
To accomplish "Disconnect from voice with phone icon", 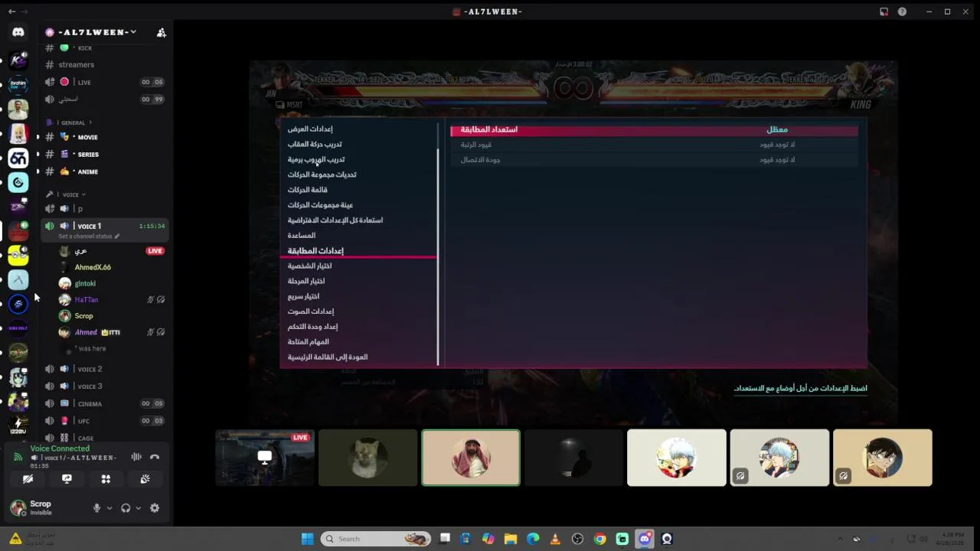I will coord(155,457).
